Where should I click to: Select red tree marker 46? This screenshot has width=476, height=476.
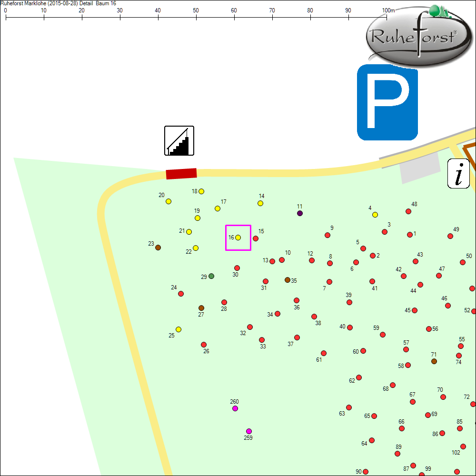448,306
